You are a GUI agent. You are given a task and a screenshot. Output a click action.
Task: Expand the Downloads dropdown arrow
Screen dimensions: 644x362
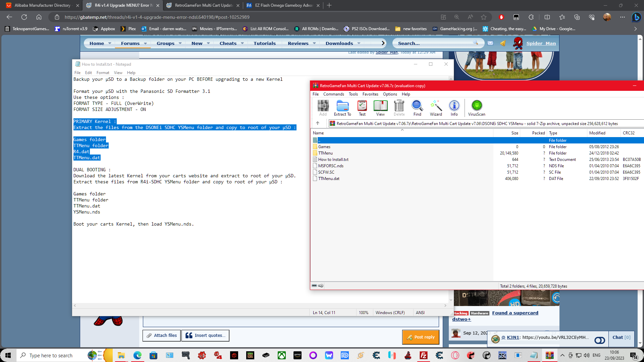tap(359, 43)
